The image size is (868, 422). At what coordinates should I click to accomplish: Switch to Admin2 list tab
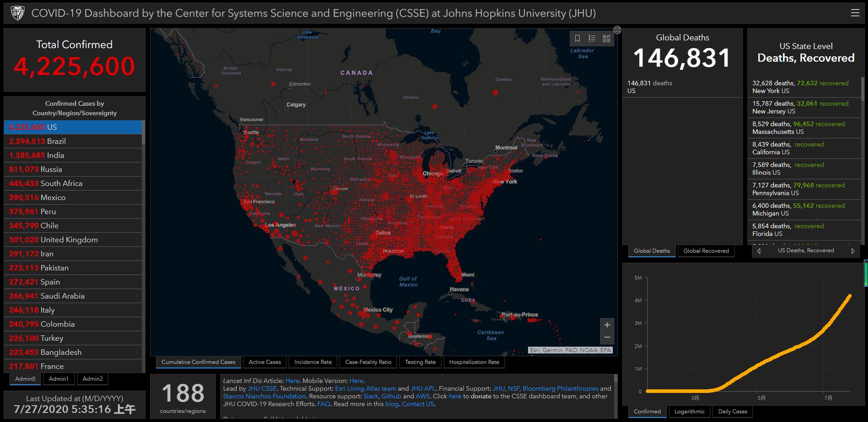(x=93, y=379)
